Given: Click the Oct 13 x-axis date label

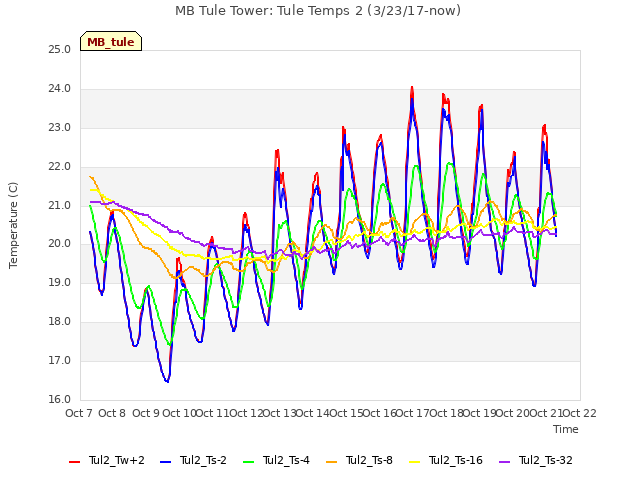Looking at the screenshot, I should (x=280, y=413).
